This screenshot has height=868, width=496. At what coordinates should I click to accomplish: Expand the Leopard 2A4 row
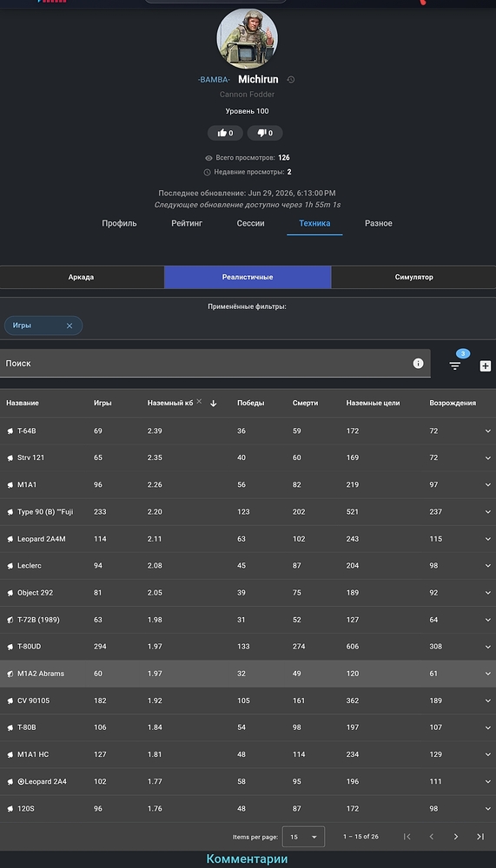[x=488, y=782]
